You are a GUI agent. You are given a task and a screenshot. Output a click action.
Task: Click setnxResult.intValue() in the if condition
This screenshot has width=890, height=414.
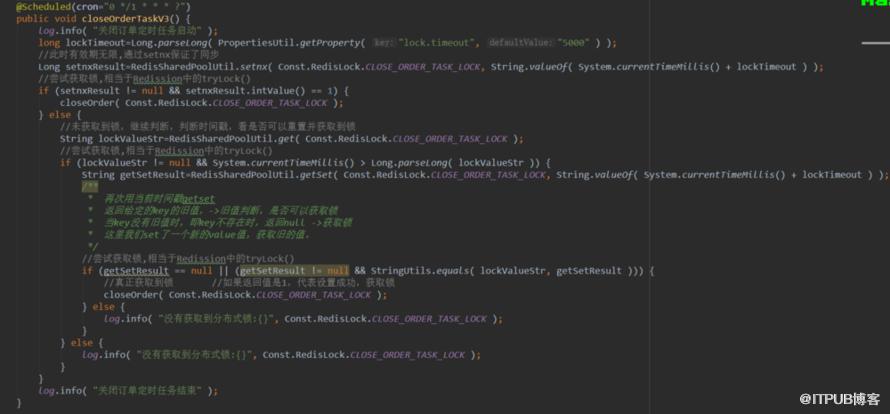pos(245,91)
